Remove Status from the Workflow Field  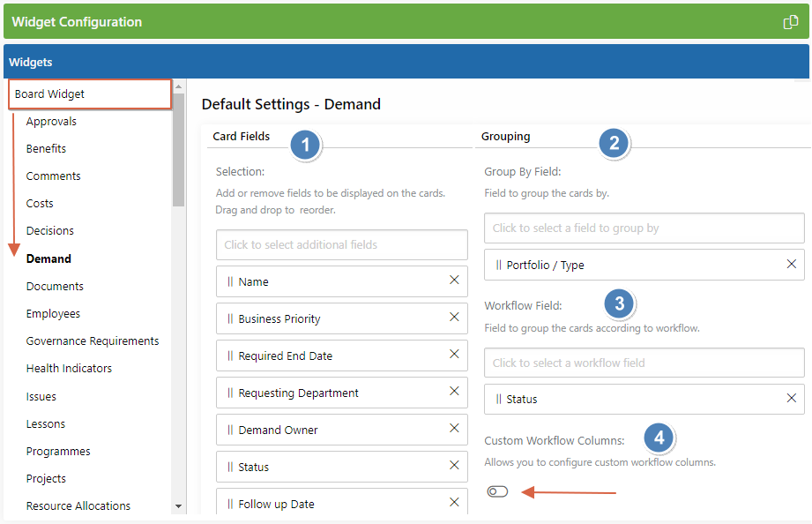tap(791, 399)
